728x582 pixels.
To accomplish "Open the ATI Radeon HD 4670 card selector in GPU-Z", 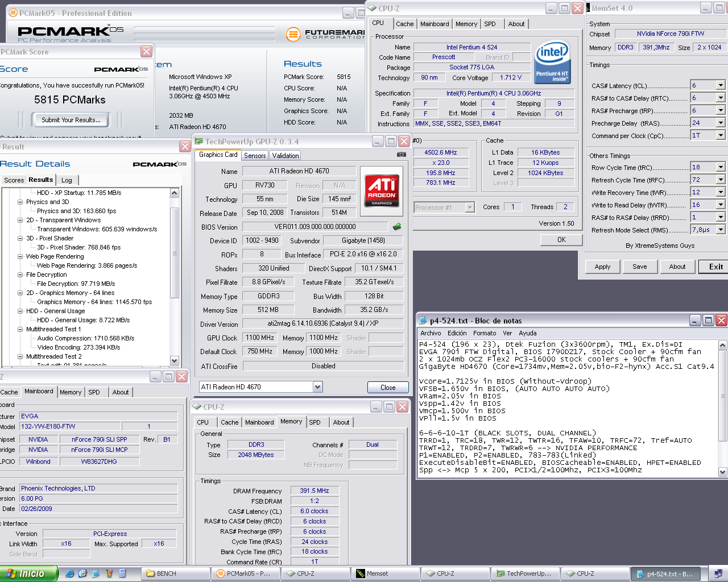I will tap(317, 387).
